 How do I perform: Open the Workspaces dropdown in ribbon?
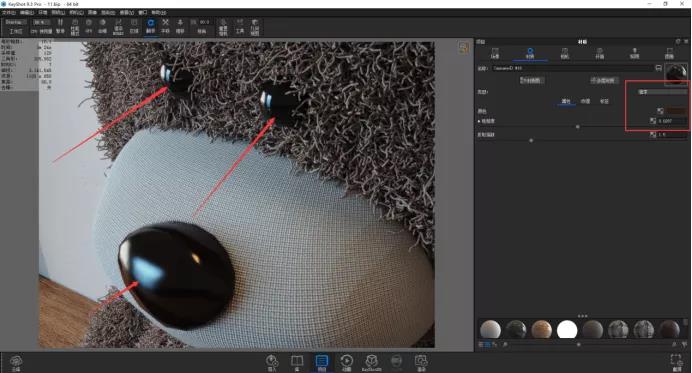tap(15, 22)
